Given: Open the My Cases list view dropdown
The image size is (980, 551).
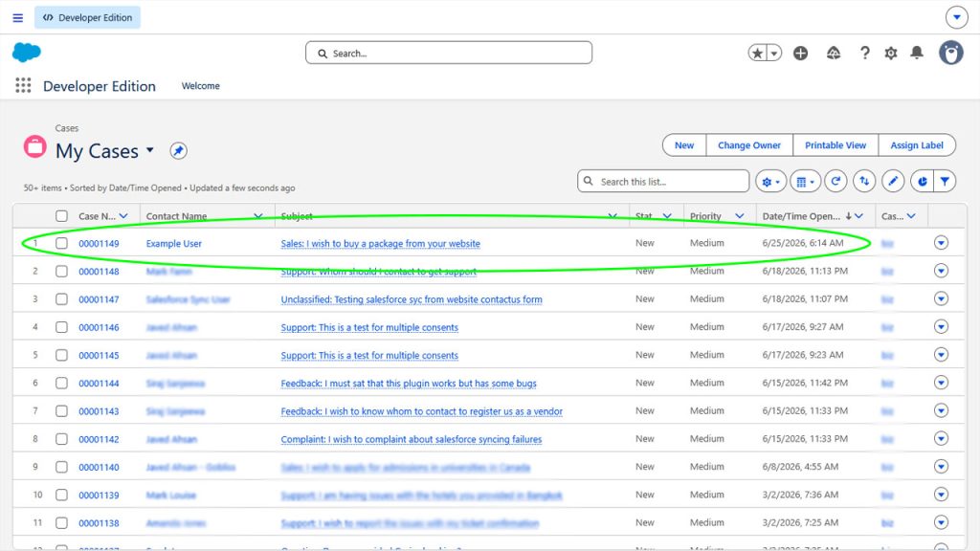Looking at the screenshot, I should [x=150, y=150].
